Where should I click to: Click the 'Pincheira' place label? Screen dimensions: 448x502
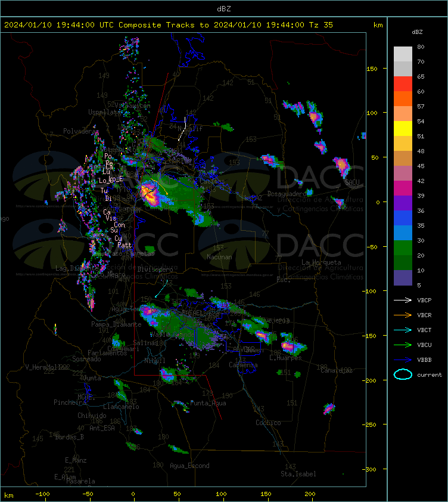point(70,402)
